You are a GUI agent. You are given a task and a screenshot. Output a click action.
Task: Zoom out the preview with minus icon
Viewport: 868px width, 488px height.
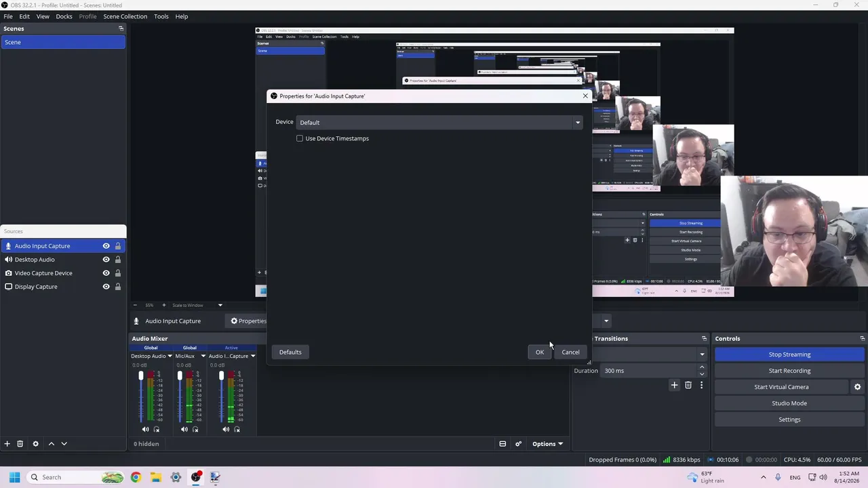coord(135,305)
